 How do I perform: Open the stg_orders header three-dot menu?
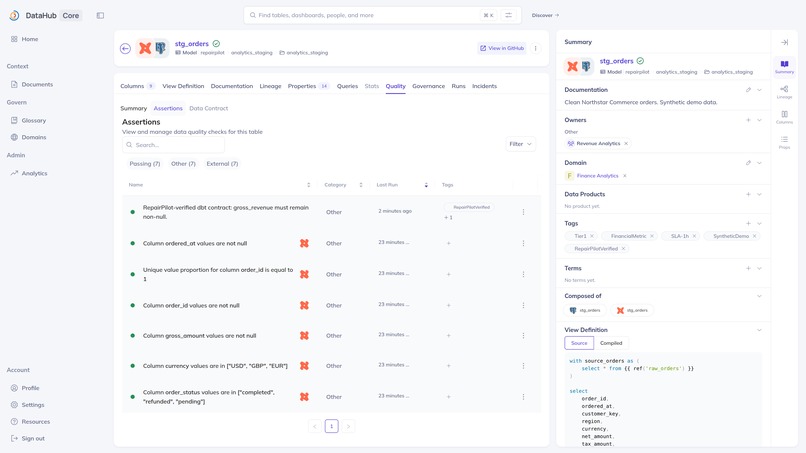click(x=535, y=48)
